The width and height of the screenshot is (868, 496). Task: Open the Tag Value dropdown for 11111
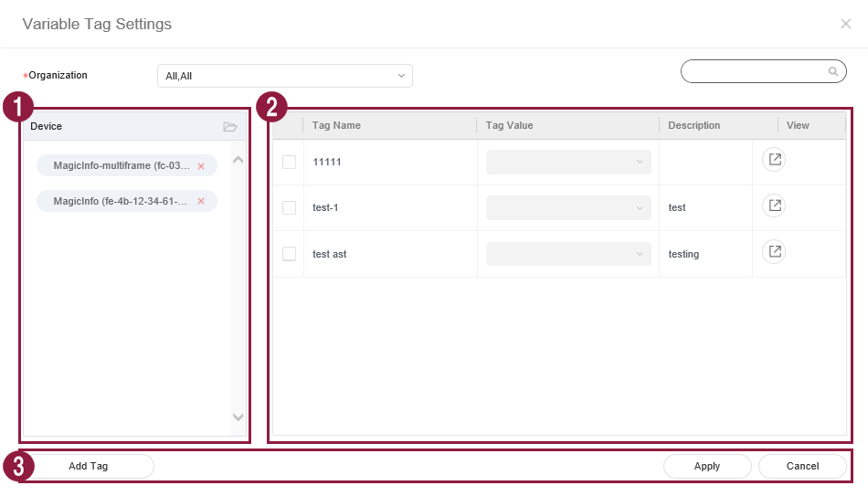point(568,162)
